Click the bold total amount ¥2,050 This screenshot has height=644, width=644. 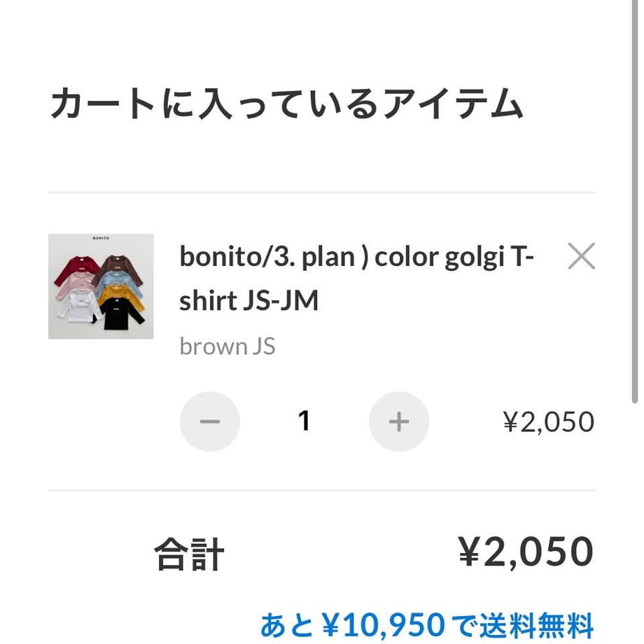(526, 552)
